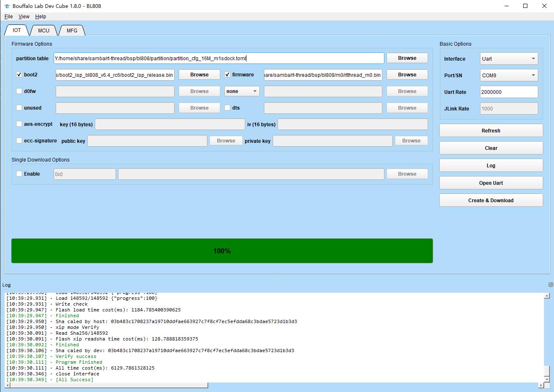Click the green 100% progress bar
The height and width of the screenshot is (392, 554).
(222, 251)
